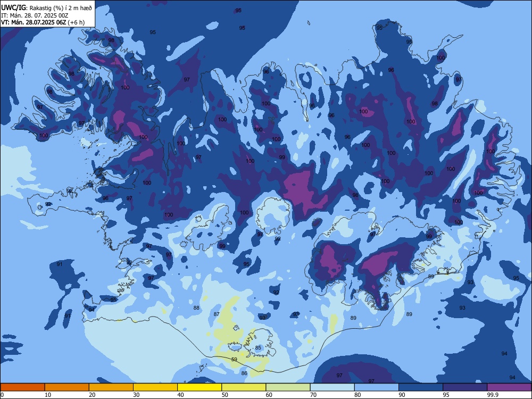Click the '85' value on the southern glacier
The height and width of the screenshot is (399, 532).
pos(258,348)
